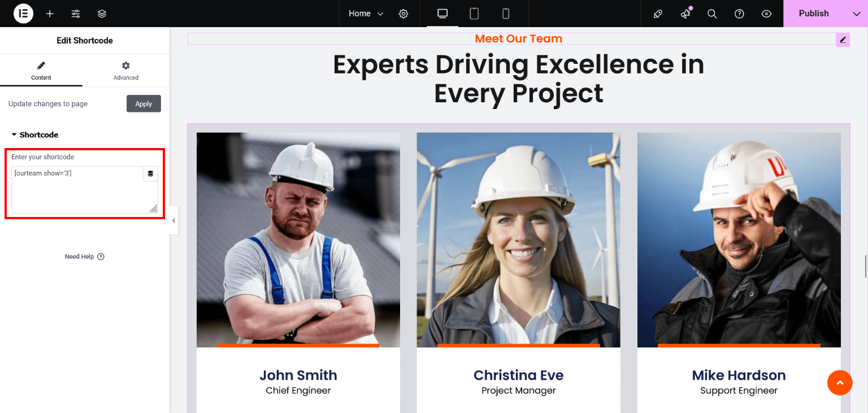Click the rocket launch icon

pyautogui.click(x=658, y=14)
